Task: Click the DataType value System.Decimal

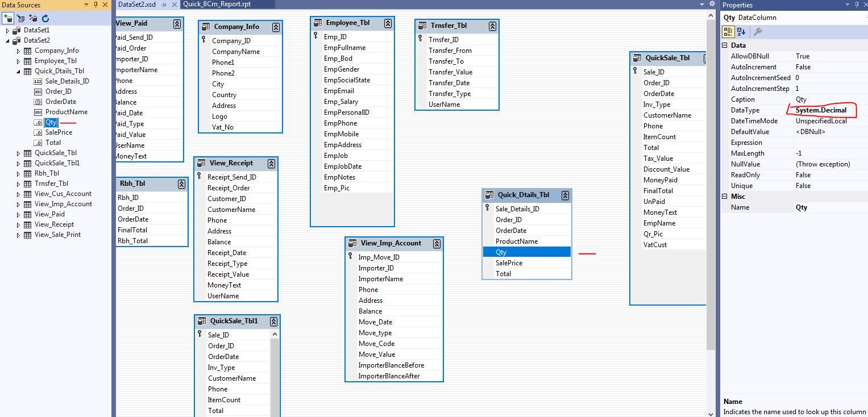Action: (x=821, y=110)
